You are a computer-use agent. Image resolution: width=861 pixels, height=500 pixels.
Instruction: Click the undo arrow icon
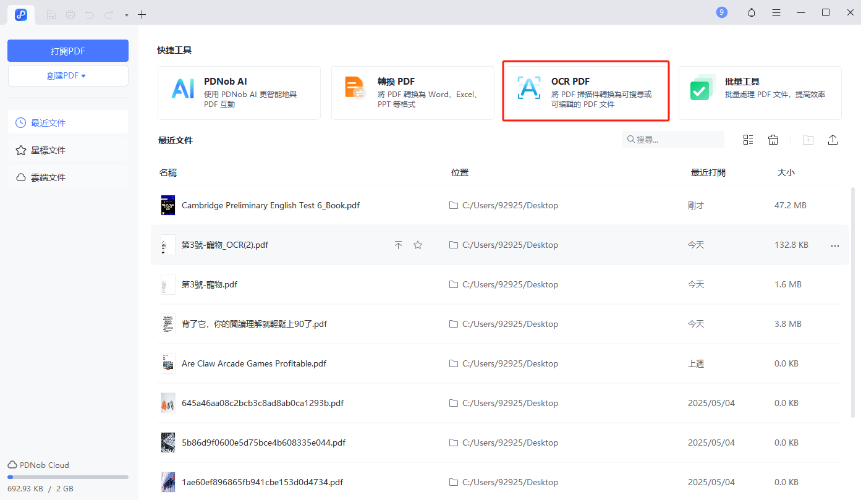tap(90, 15)
